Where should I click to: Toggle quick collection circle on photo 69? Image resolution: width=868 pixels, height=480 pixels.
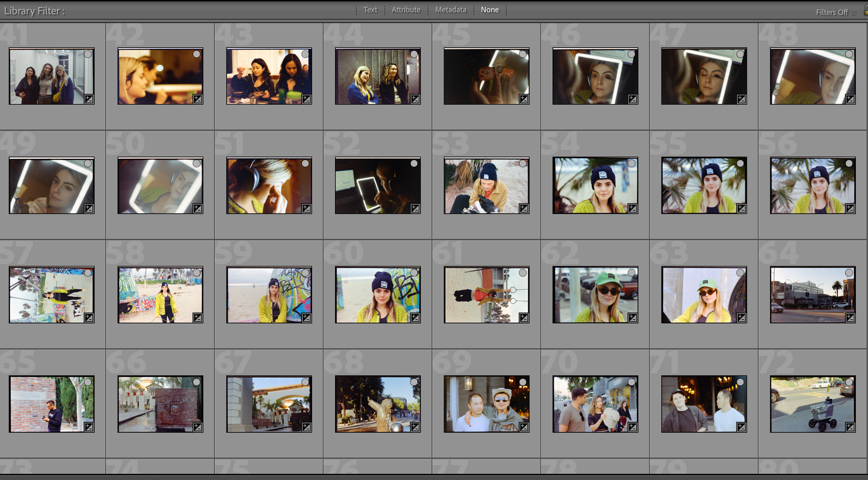tap(523, 382)
